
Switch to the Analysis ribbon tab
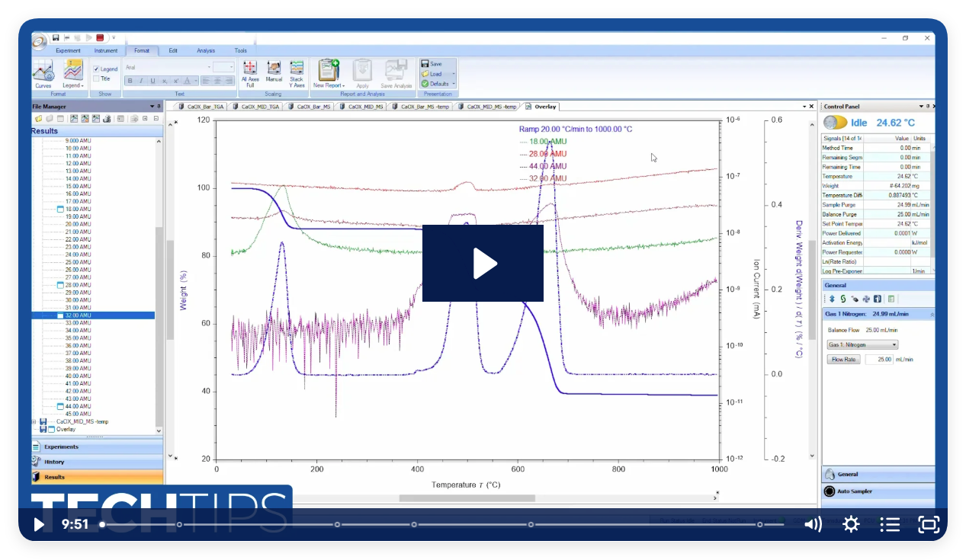click(206, 50)
